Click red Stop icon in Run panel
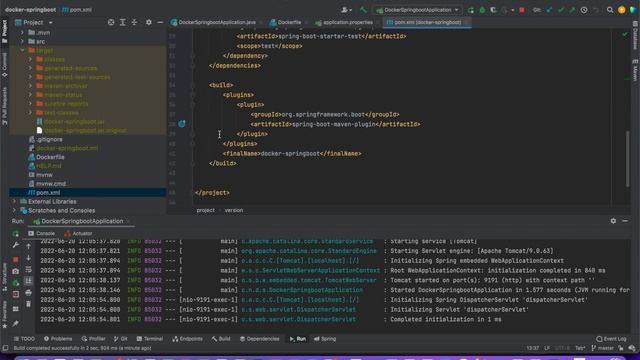Viewport: 640px width, 360px height. pos(16,260)
